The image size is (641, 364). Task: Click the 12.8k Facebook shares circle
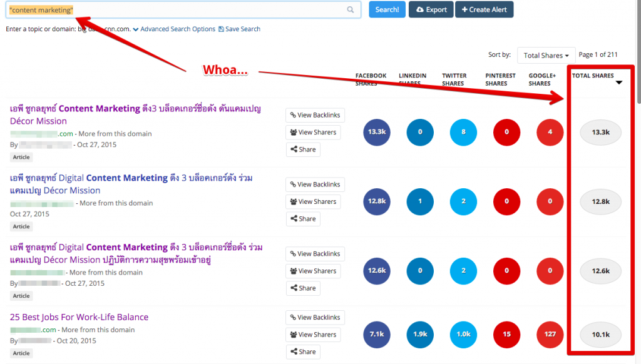click(x=376, y=201)
